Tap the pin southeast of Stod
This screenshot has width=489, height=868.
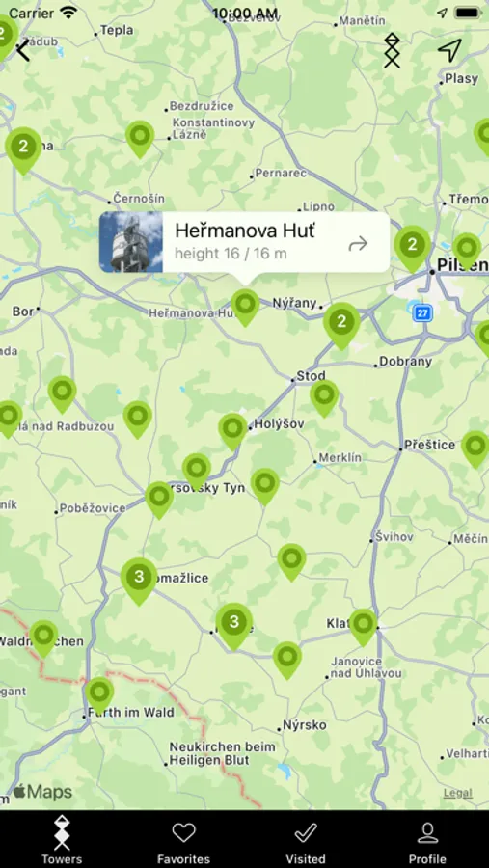[324, 397]
